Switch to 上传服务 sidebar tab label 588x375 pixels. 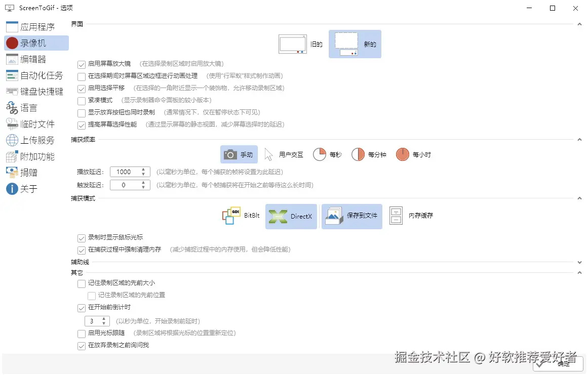37,140
